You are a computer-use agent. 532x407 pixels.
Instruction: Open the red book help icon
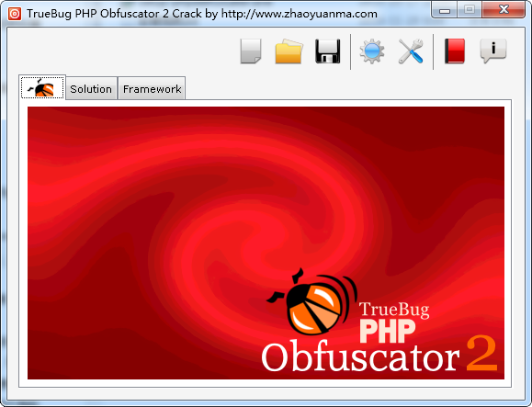455,51
